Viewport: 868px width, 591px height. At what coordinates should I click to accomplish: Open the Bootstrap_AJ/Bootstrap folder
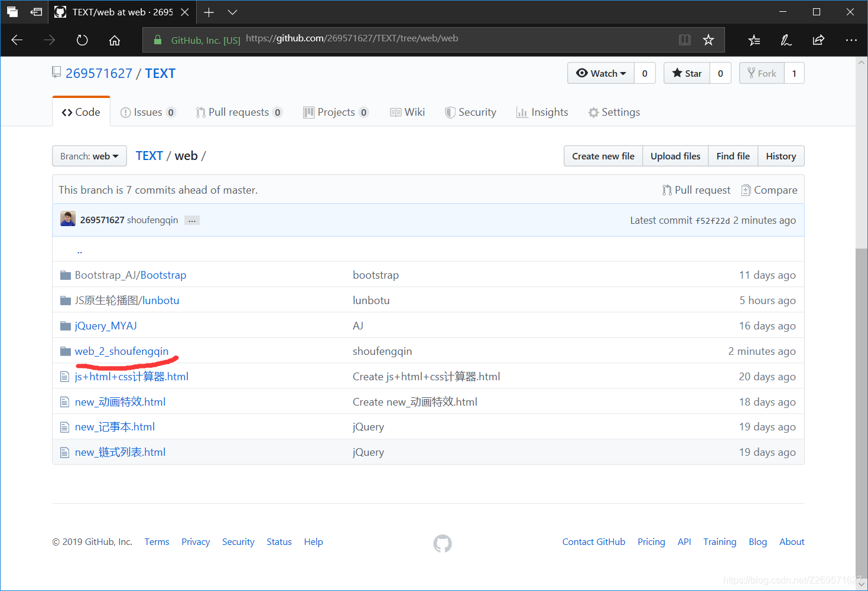tap(131, 275)
